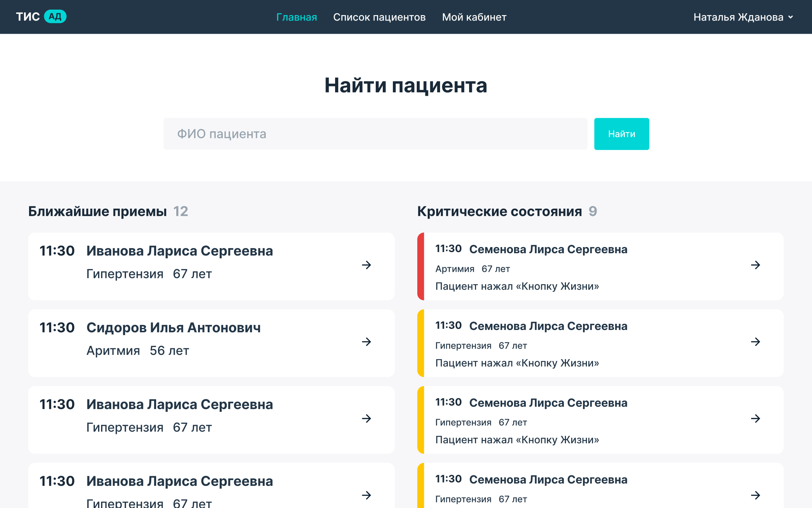Screen dimensions: 812x508
Task: Open arrow for first Иванова Лариса appointment
Action: point(366,265)
